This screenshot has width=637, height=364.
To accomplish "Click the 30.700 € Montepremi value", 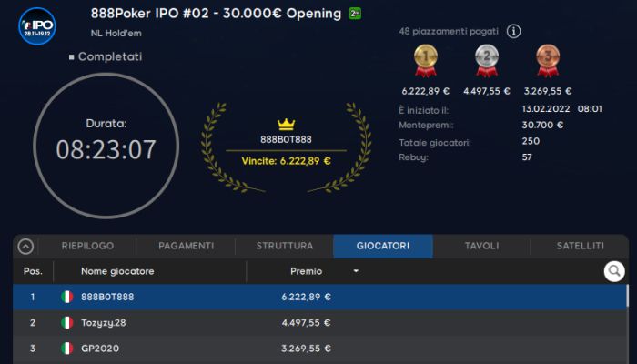I will [542, 126].
